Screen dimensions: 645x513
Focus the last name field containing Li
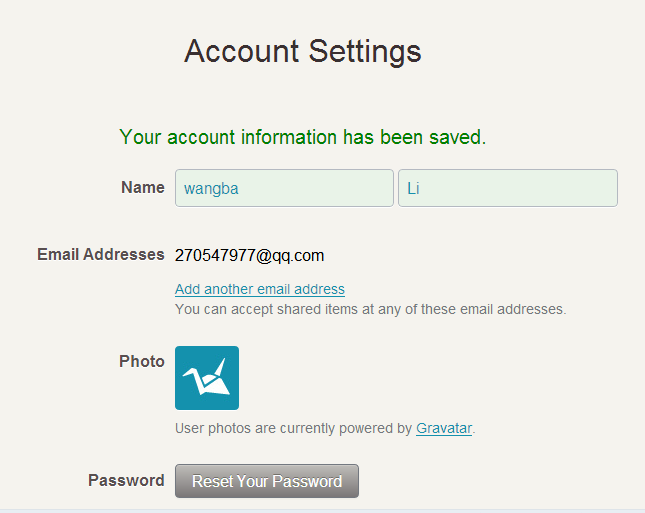coord(507,188)
